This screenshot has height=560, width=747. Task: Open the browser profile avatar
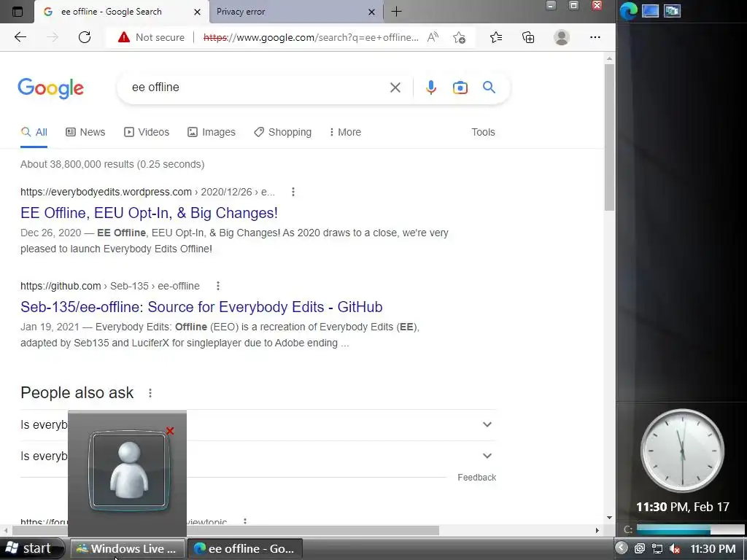pos(562,37)
